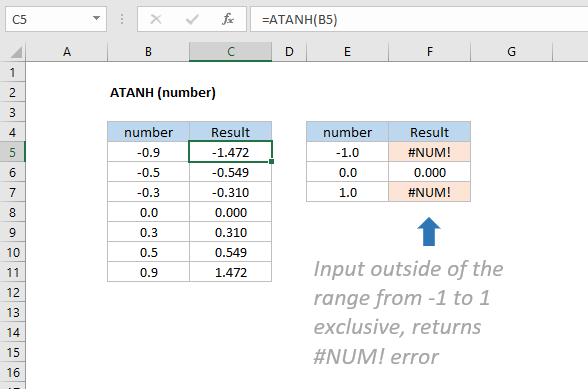The width and height of the screenshot is (588, 389).
Task: Select cell containing -0.310
Action: point(231,192)
